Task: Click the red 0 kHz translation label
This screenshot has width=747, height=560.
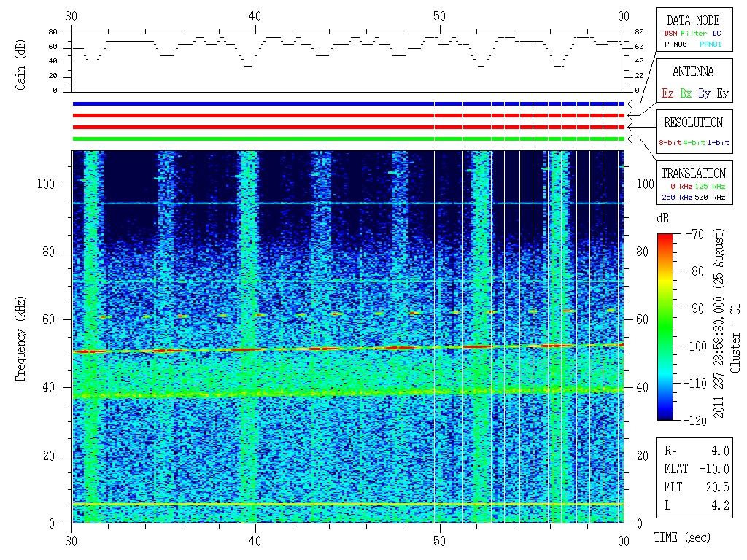Action: click(681, 187)
